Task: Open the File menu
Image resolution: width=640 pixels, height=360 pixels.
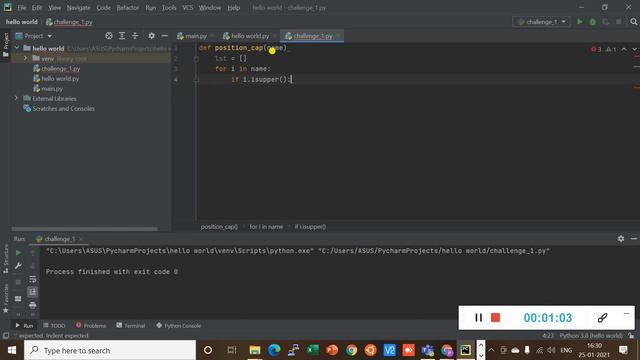Action: coord(22,7)
